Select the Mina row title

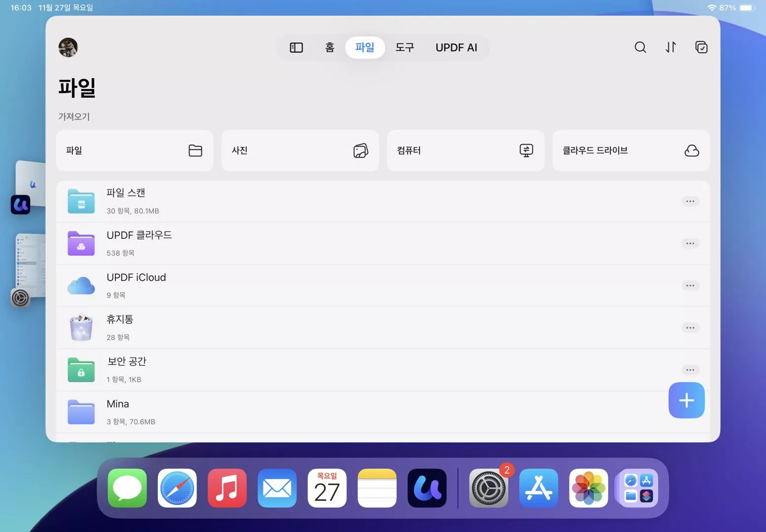(118, 404)
